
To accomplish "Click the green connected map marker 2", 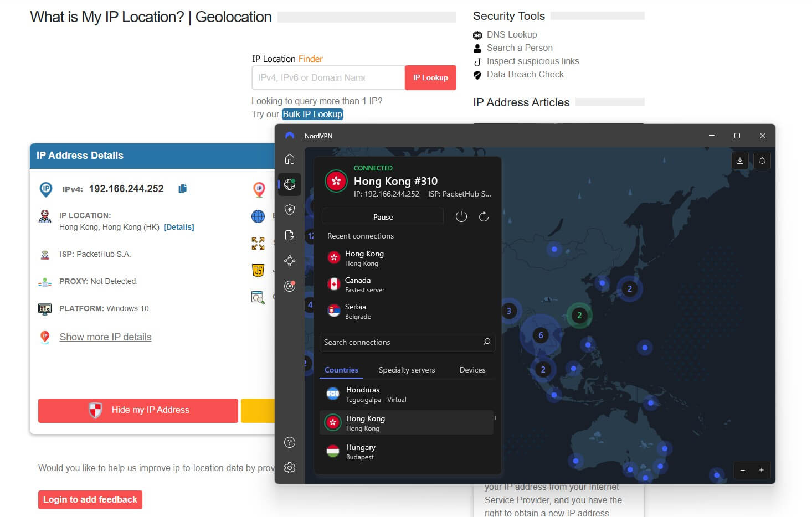I will tap(579, 316).
